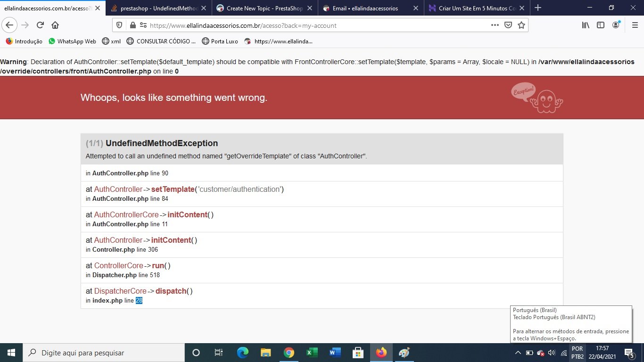This screenshot has height=362, width=644.
Task: Open the Windows Start menu
Action: click(x=11, y=353)
